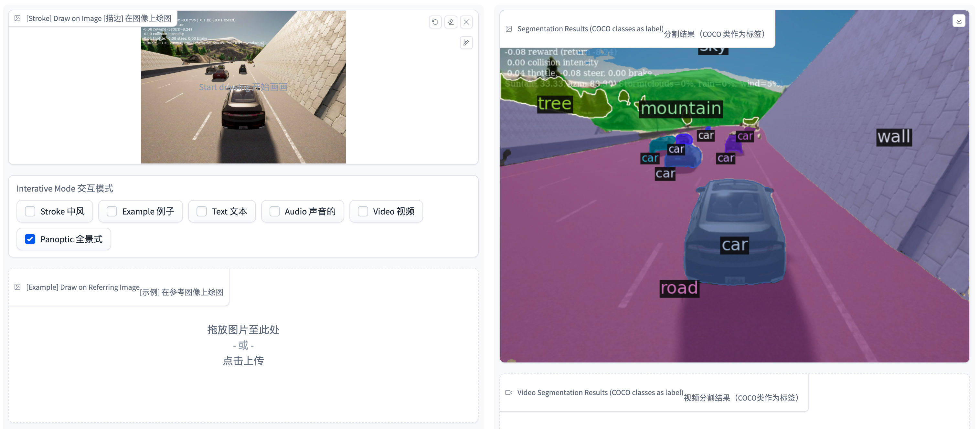
Task: Click the image icon beside '[Stroke] Draw on Image'
Action: pyautogui.click(x=17, y=18)
